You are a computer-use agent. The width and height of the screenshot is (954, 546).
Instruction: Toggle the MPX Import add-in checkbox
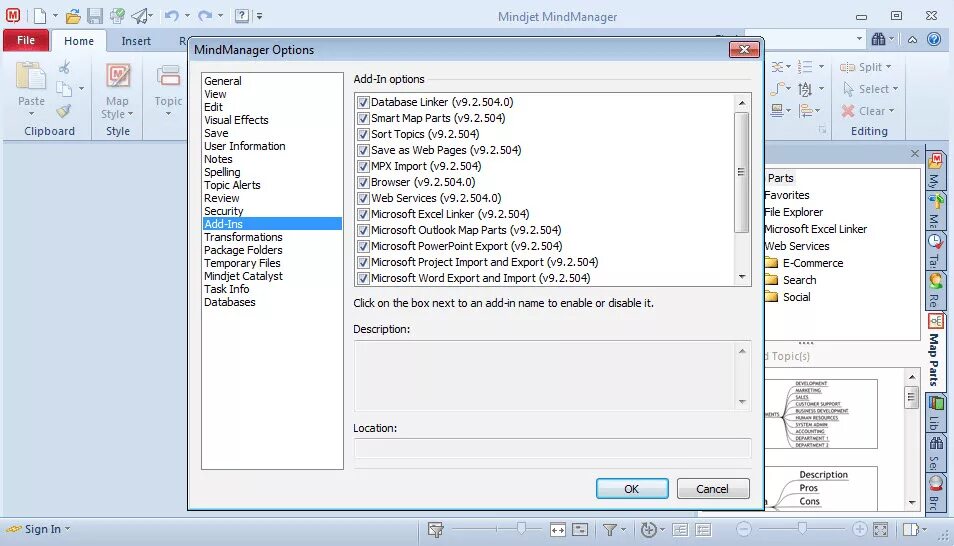(x=363, y=166)
